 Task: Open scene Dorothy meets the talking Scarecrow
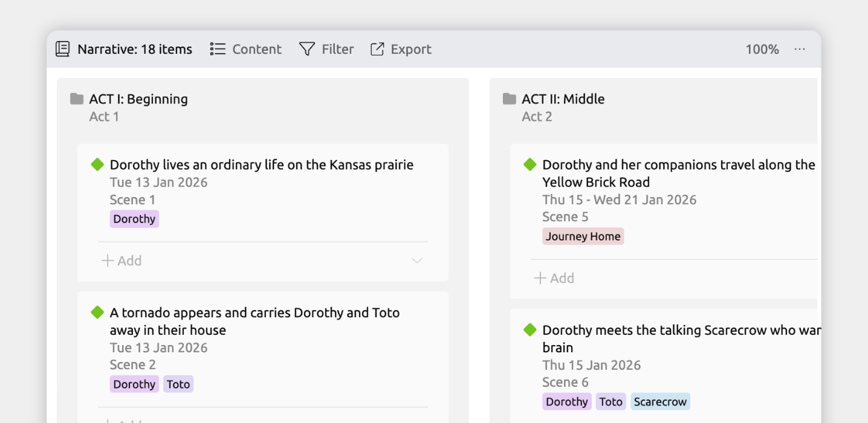[x=681, y=339]
